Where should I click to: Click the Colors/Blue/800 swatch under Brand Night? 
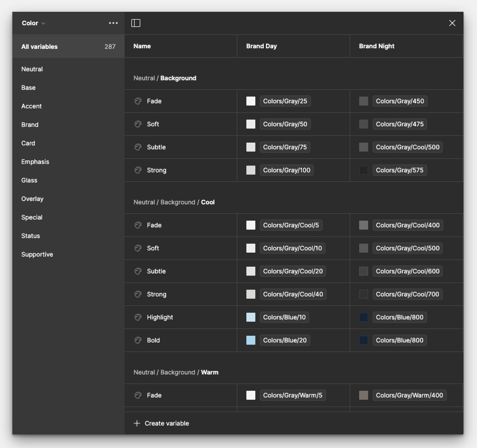363,317
